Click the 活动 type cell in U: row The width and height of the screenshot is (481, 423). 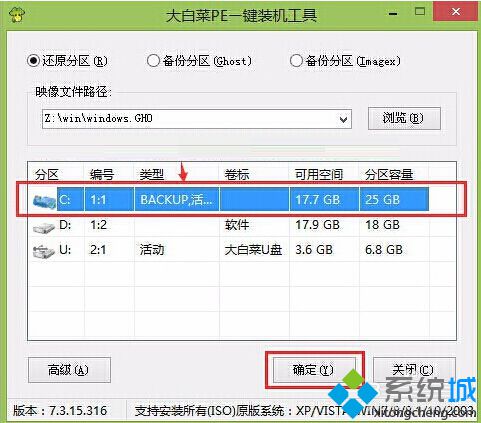pyautogui.click(x=152, y=250)
